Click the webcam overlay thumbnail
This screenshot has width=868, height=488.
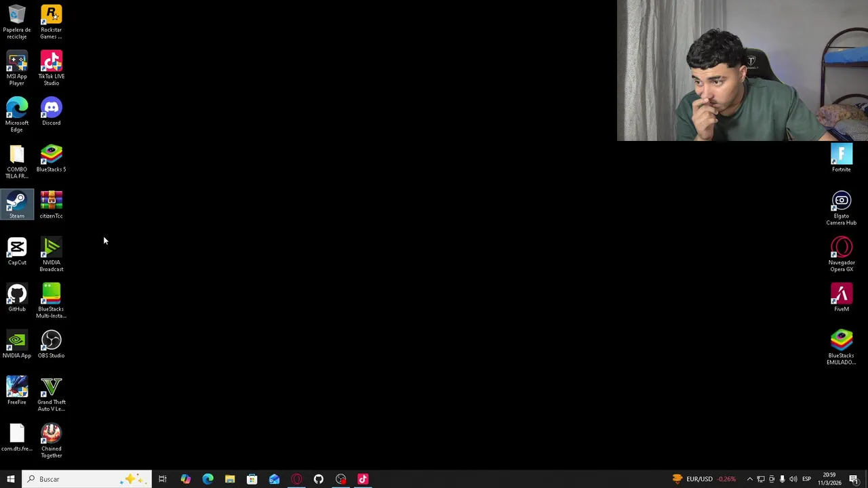pyautogui.click(x=743, y=70)
